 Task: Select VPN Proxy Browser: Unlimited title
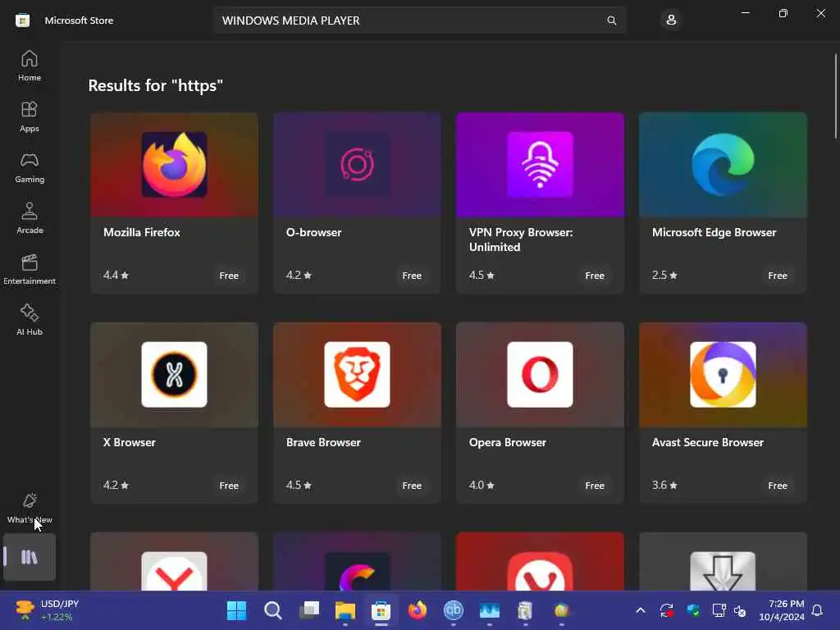pyautogui.click(x=521, y=240)
